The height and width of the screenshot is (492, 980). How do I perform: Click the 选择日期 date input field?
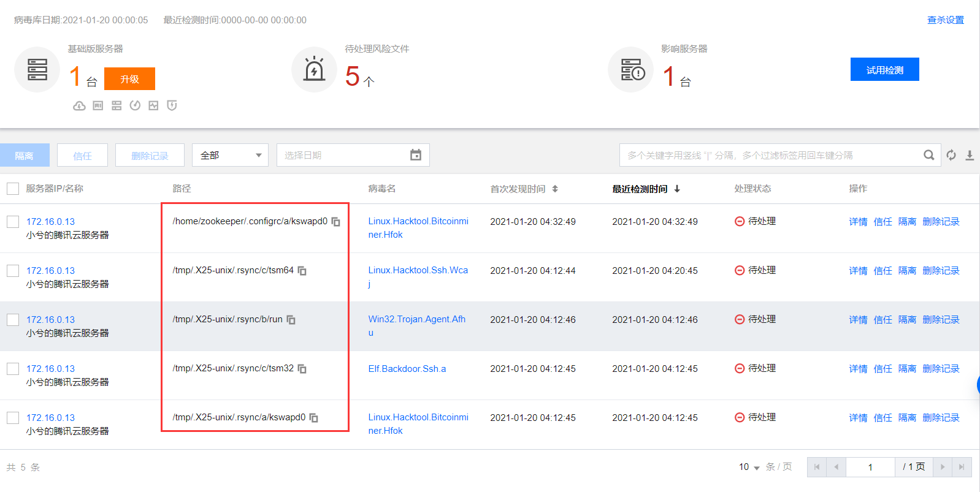click(353, 155)
